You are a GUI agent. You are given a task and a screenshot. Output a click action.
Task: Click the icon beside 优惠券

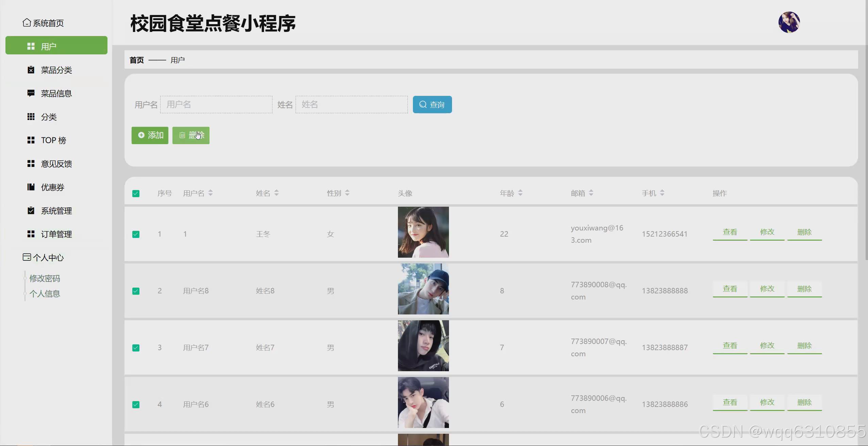tap(31, 187)
